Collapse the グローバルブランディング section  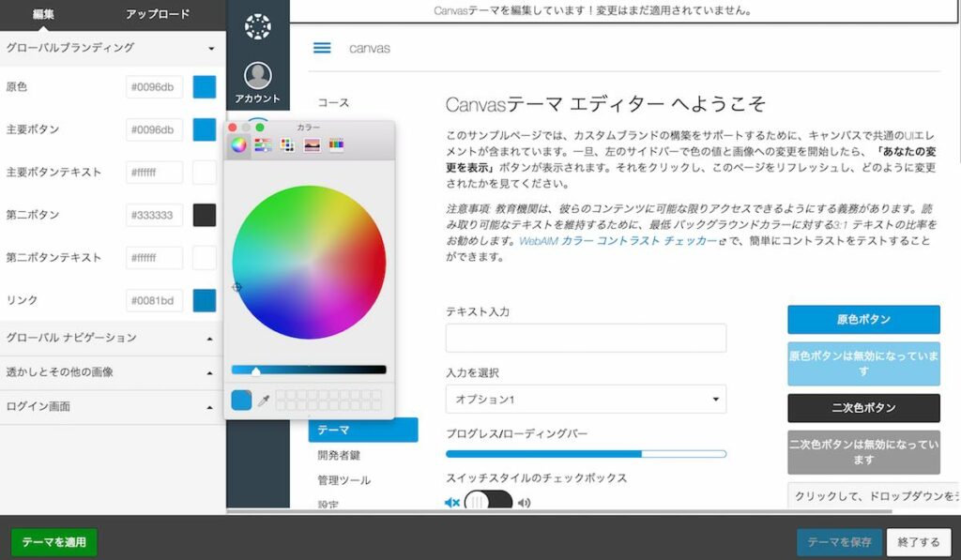pos(113,48)
